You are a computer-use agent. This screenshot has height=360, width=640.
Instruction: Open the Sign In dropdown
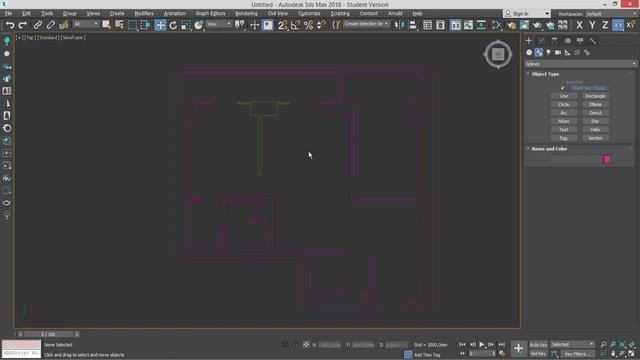(x=527, y=13)
